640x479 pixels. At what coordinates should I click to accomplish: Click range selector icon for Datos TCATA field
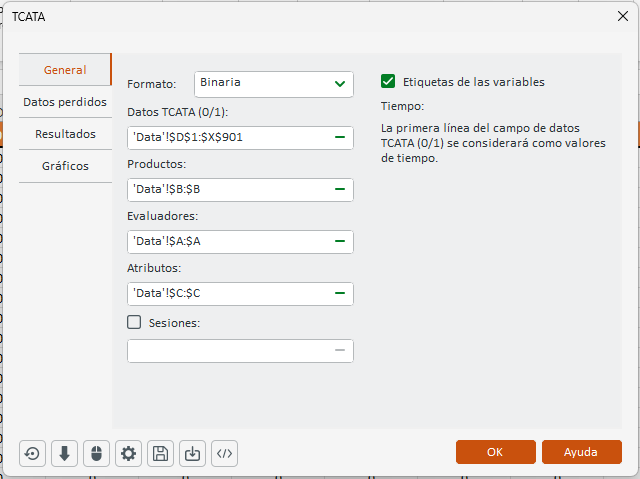pos(340,137)
